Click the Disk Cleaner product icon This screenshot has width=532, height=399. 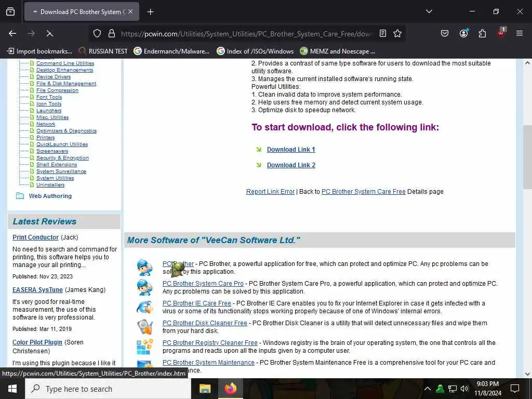(x=145, y=327)
